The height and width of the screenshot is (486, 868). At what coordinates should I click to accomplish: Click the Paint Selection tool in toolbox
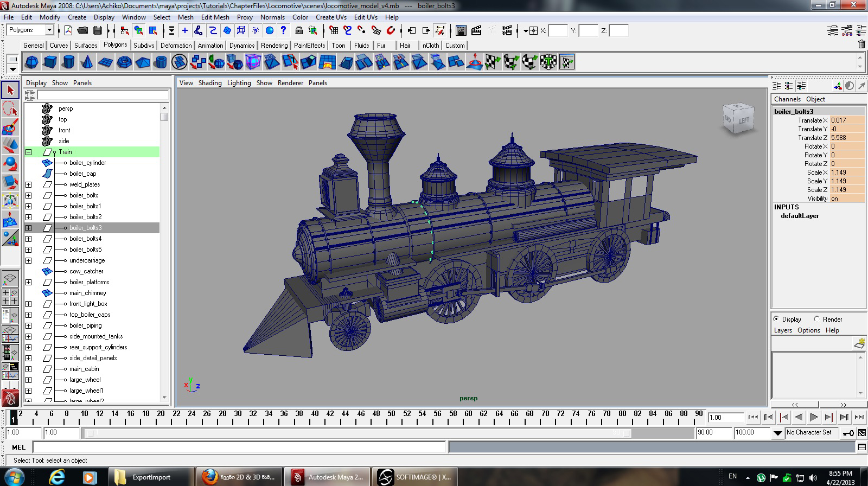(x=10, y=127)
